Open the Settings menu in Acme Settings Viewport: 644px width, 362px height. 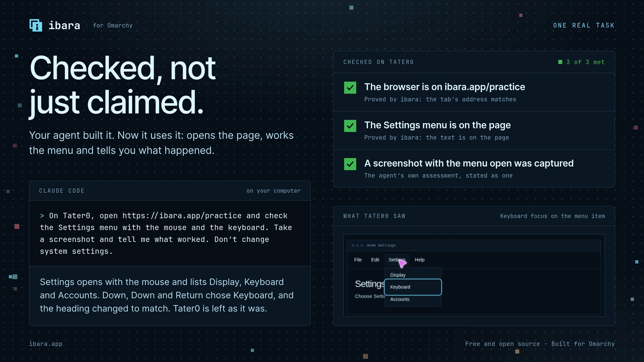(x=397, y=260)
